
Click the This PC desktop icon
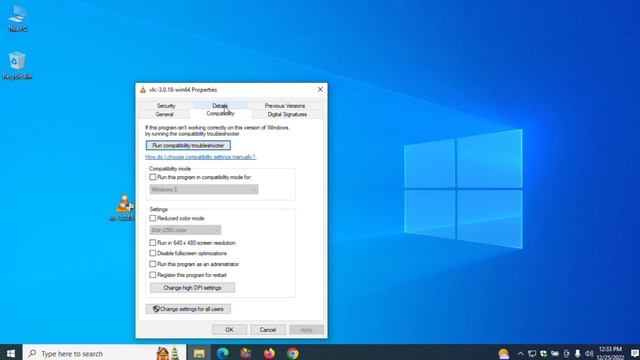[18, 18]
